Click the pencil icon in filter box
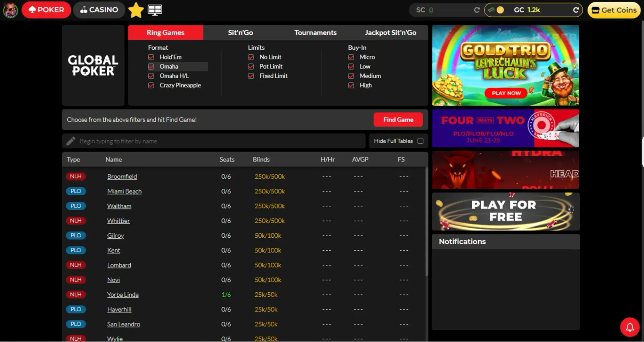The width and height of the screenshot is (644, 342). coord(71,141)
